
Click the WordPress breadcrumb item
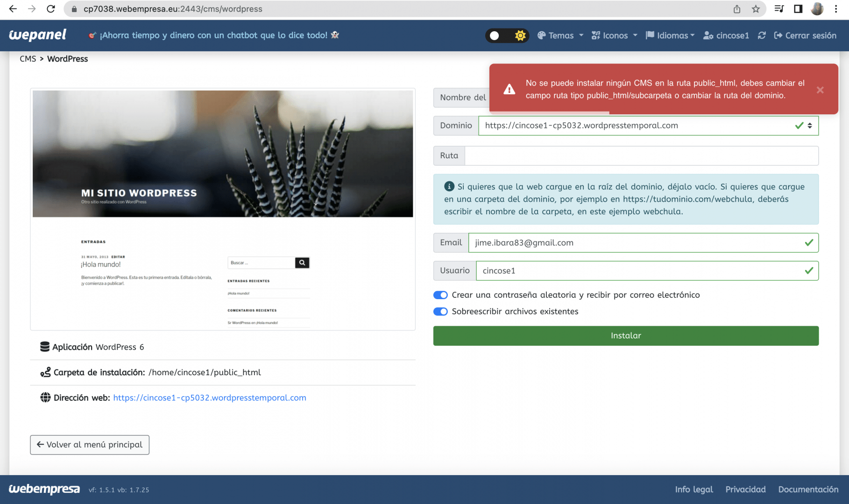coord(67,59)
